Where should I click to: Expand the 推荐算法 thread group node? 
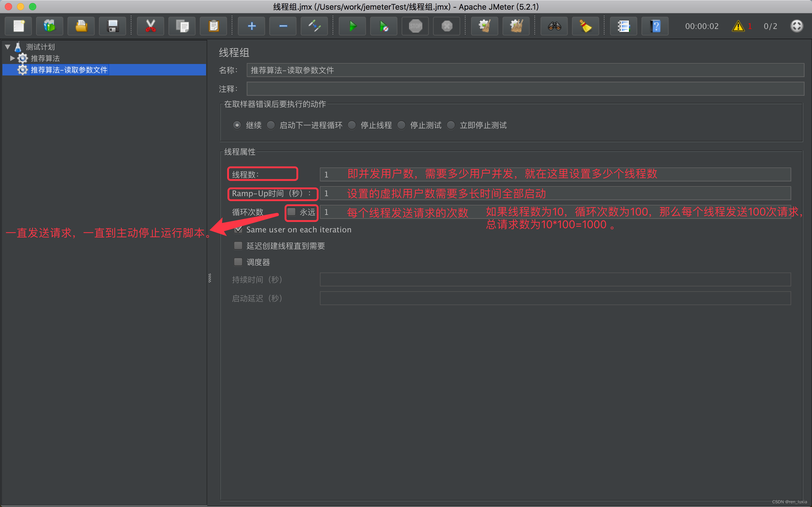pos(12,58)
